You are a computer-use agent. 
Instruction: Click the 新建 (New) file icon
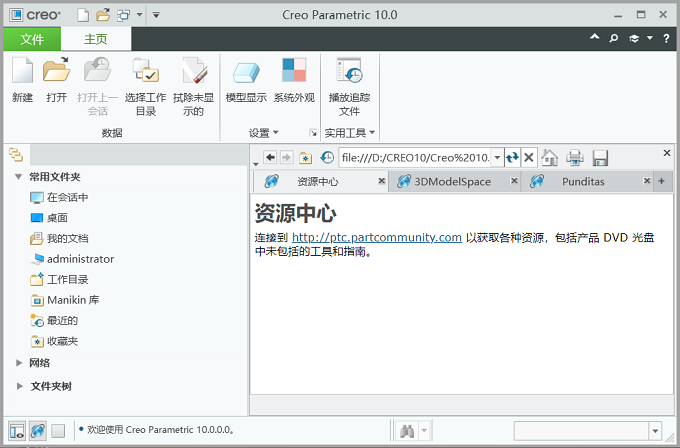(x=22, y=71)
